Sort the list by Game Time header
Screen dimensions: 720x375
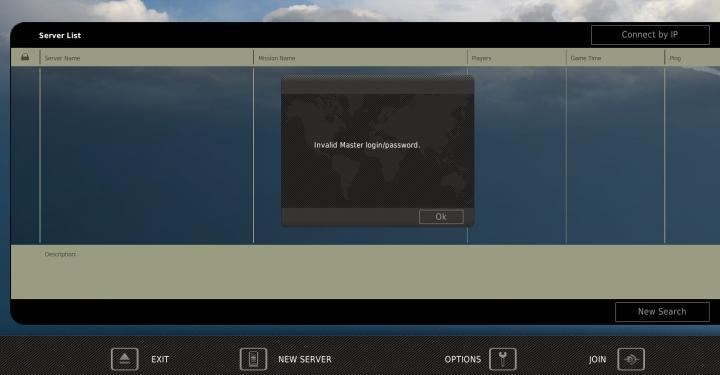(585, 58)
